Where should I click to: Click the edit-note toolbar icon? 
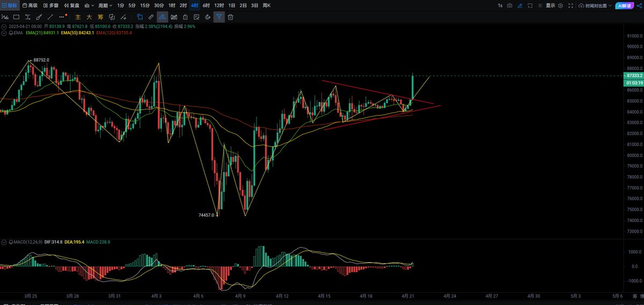pos(196,17)
